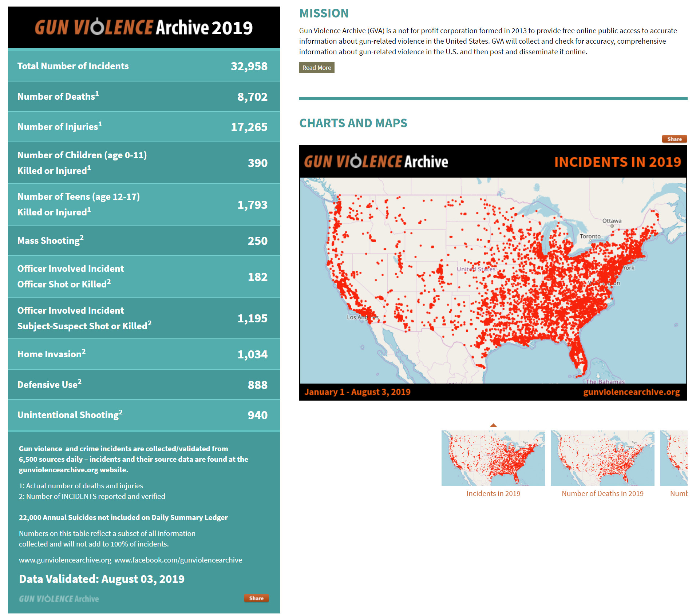Click the INCIDENTS IN 2019 map title
696x616 pixels.
(x=617, y=162)
